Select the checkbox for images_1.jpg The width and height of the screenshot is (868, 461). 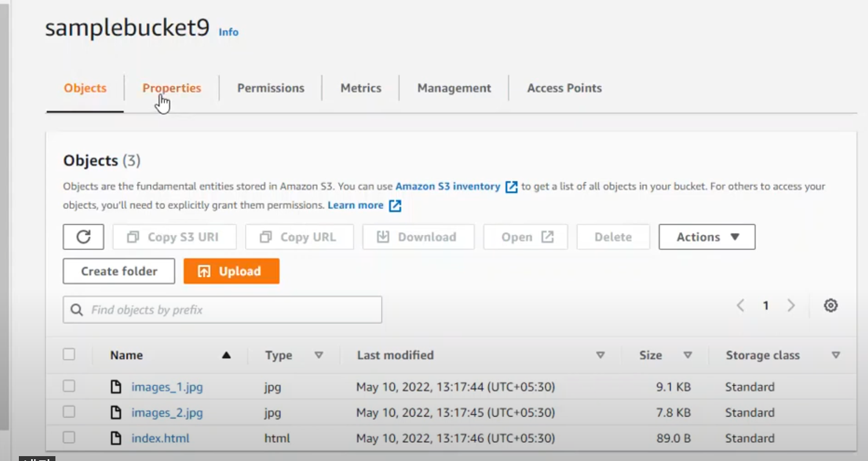tap(69, 386)
